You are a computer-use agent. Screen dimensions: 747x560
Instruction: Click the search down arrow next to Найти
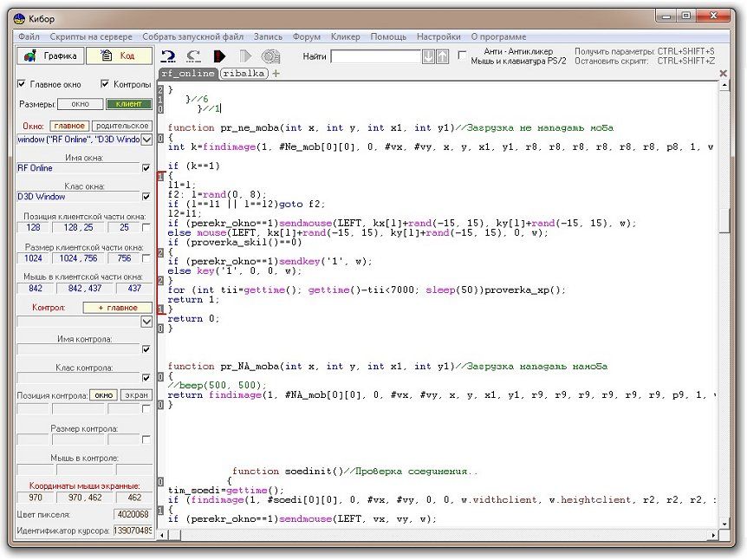(428, 56)
